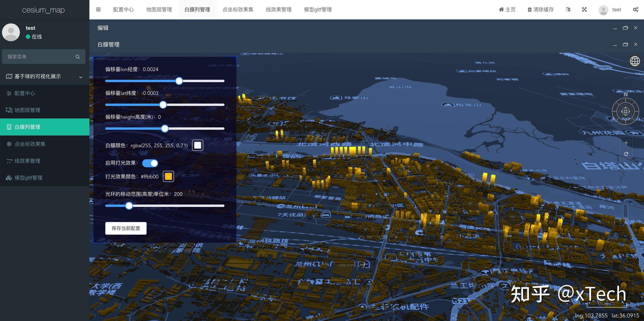644x321 pixels.
Task: Open 线效果管理 in the sidebar
Action: 27,161
